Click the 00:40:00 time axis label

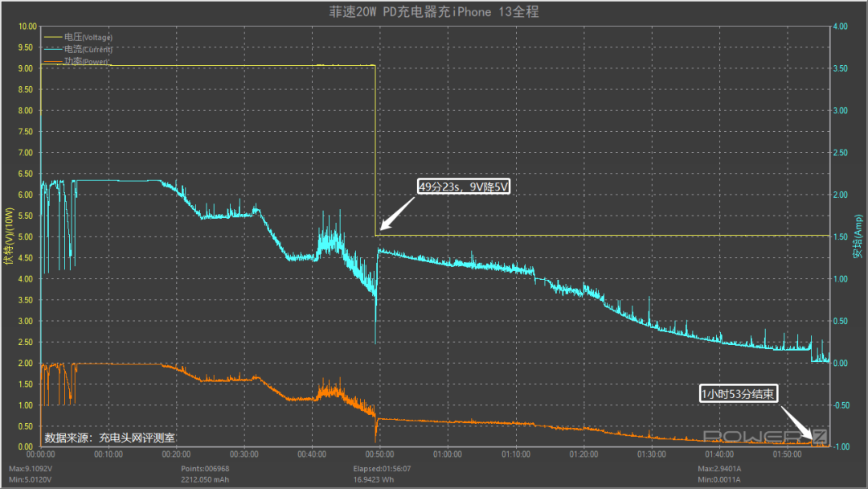[312, 454]
